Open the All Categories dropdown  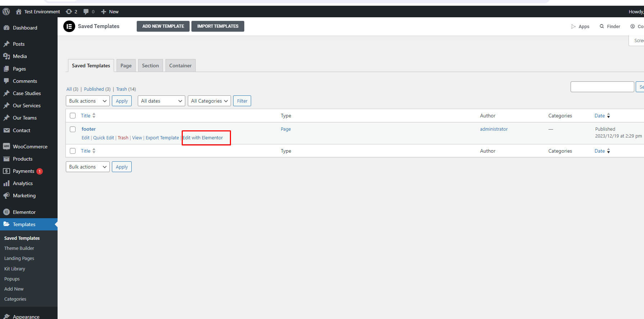click(x=209, y=101)
